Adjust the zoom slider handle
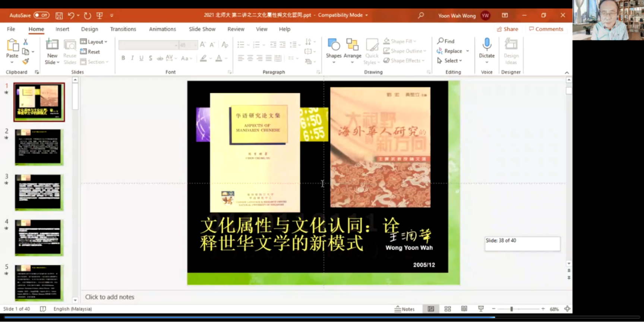The width and height of the screenshot is (644, 322). pos(511,309)
